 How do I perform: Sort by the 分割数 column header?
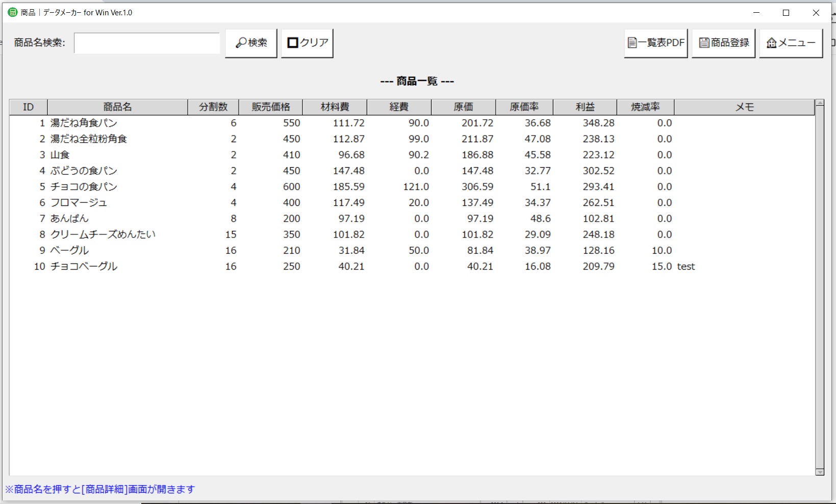213,107
